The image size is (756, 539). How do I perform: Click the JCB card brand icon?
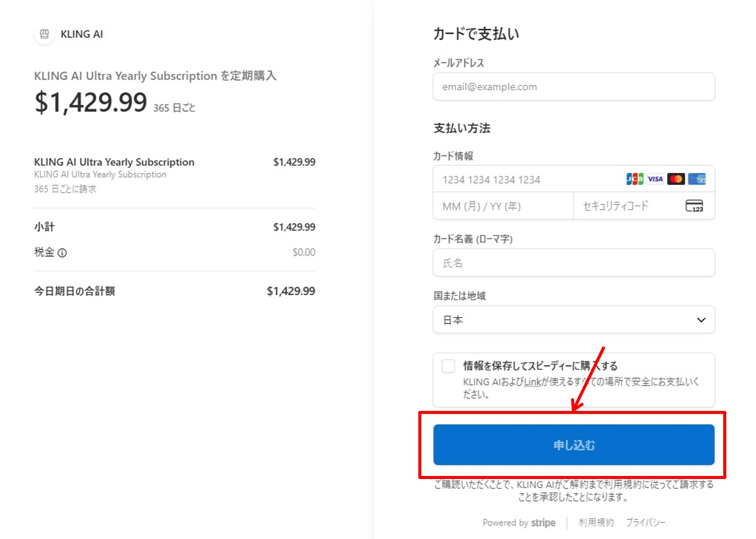point(635,179)
